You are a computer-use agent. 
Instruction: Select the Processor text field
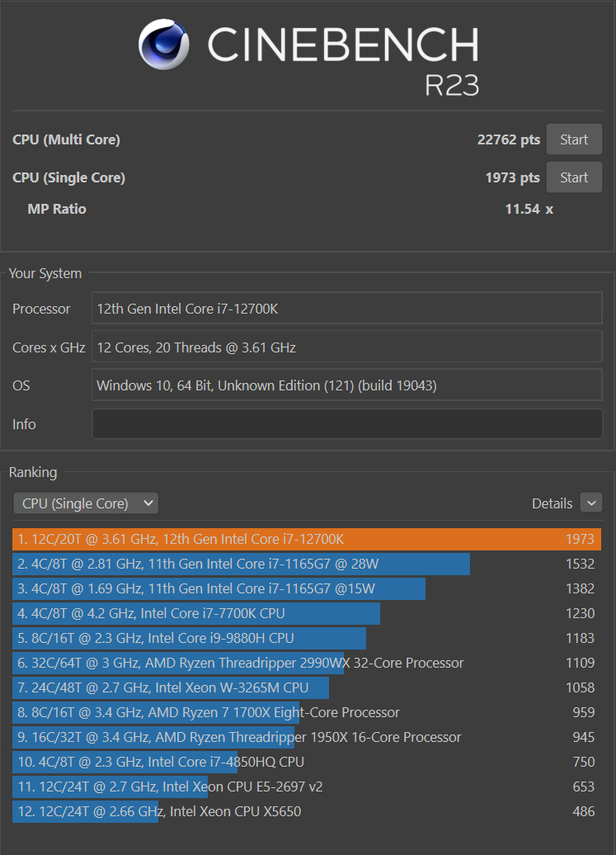coord(346,309)
